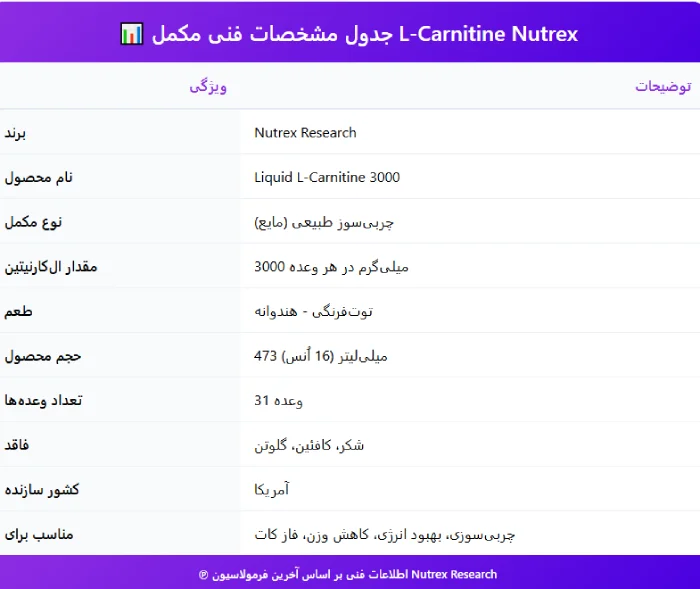Click the 'فاقد' row label

coord(17,445)
